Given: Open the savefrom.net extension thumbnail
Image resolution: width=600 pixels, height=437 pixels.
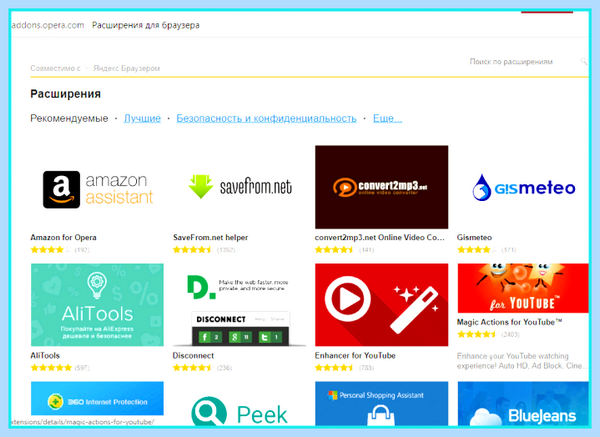Looking at the screenshot, I should pyautogui.click(x=239, y=187).
